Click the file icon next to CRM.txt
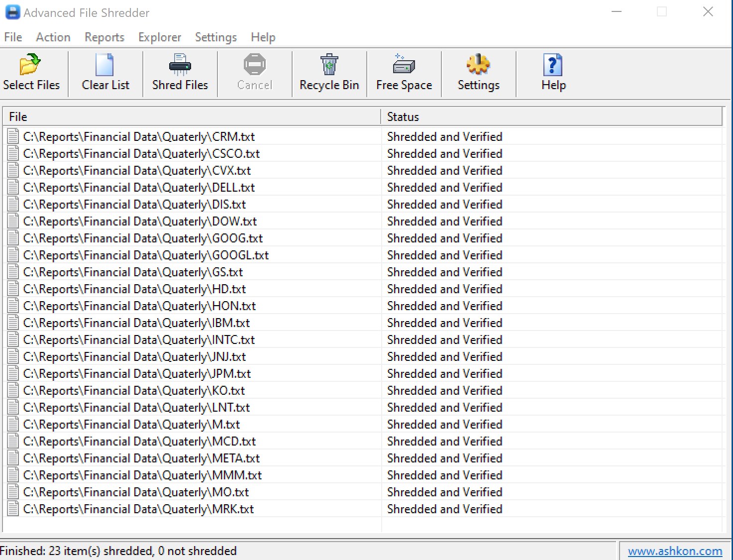Screen dimensions: 733x560 click(13, 136)
